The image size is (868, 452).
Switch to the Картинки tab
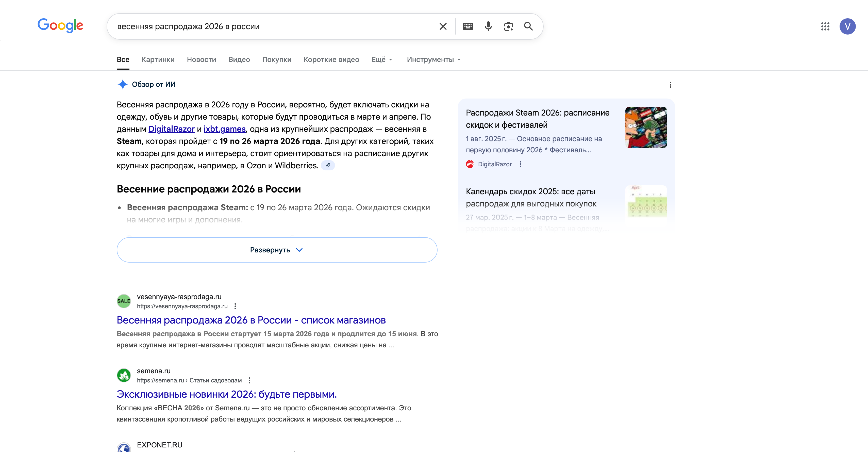158,60
